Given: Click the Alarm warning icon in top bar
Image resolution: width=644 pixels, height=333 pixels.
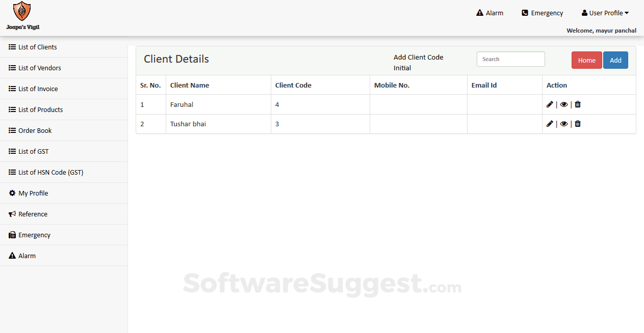Looking at the screenshot, I should tap(480, 13).
